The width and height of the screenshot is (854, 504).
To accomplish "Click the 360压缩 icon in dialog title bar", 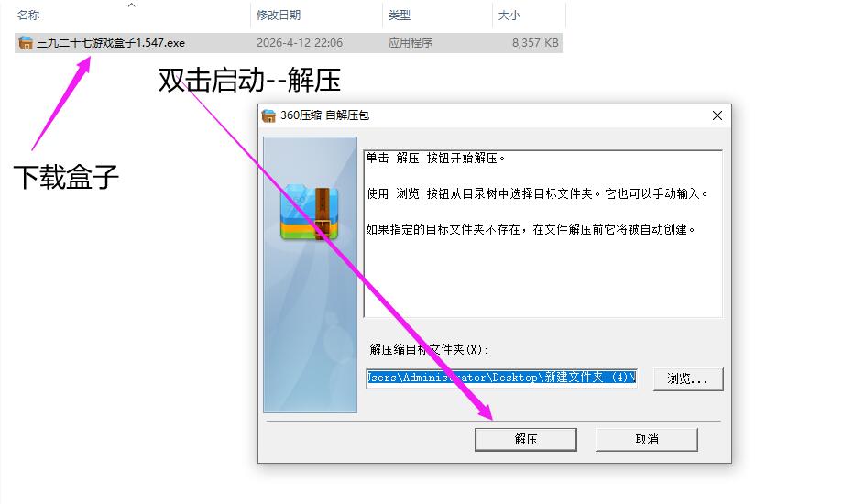I will 268,115.
